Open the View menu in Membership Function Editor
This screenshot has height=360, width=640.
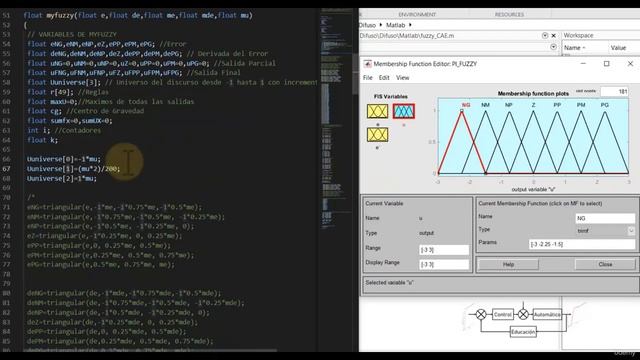click(402, 78)
